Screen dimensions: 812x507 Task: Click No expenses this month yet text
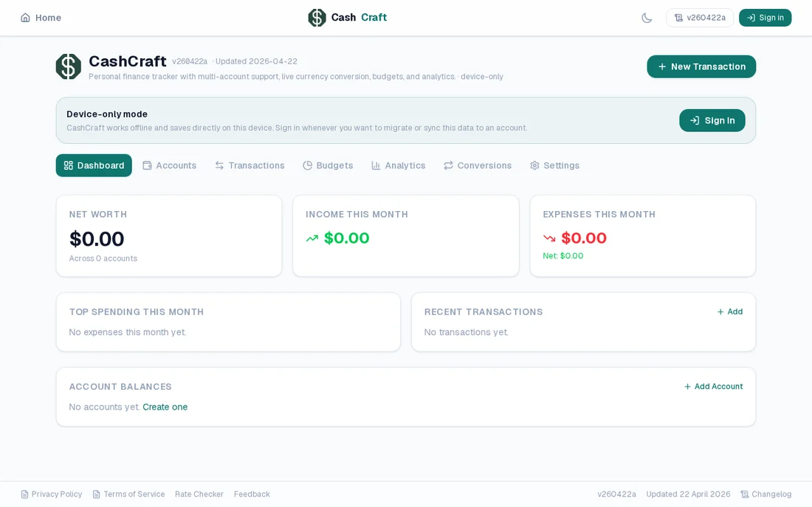coord(128,333)
